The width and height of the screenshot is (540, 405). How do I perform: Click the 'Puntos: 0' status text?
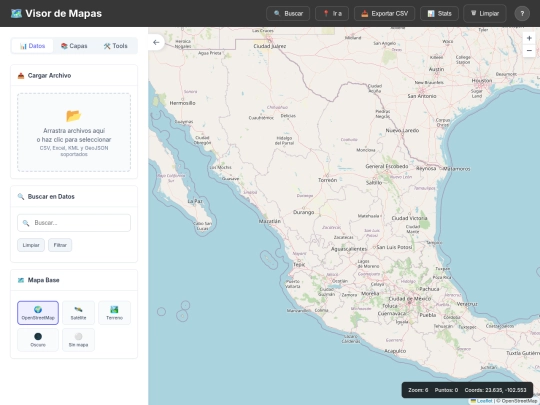[x=446, y=390]
